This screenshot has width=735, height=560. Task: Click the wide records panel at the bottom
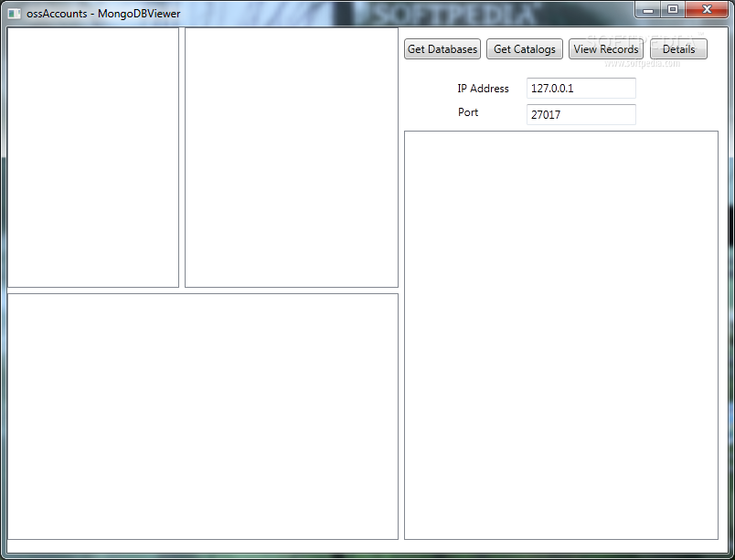(203, 417)
